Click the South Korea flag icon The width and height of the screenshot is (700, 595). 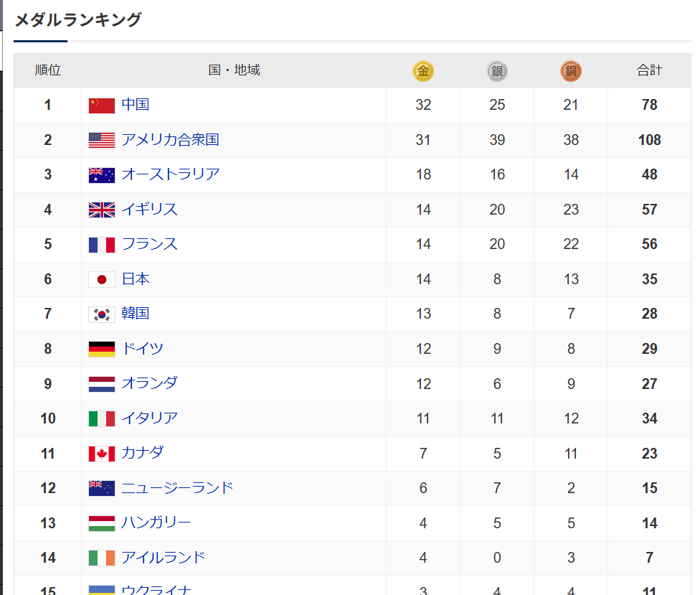tap(102, 314)
